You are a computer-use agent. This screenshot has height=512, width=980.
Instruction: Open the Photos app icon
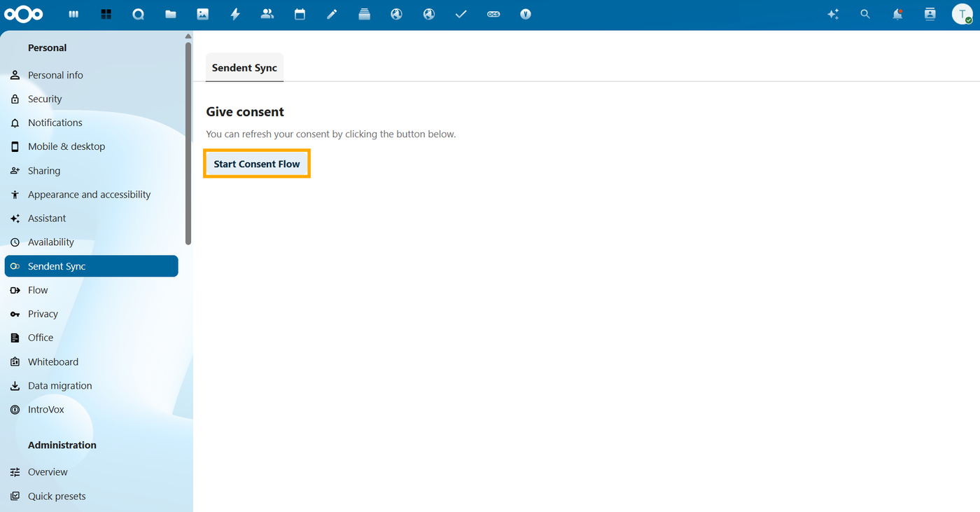tap(203, 14)
